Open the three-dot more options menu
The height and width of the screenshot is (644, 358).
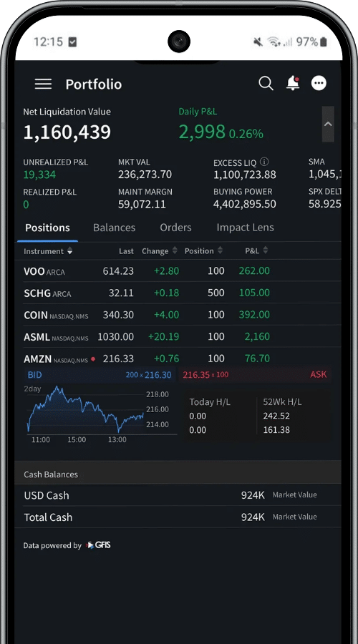pos(319,84)
